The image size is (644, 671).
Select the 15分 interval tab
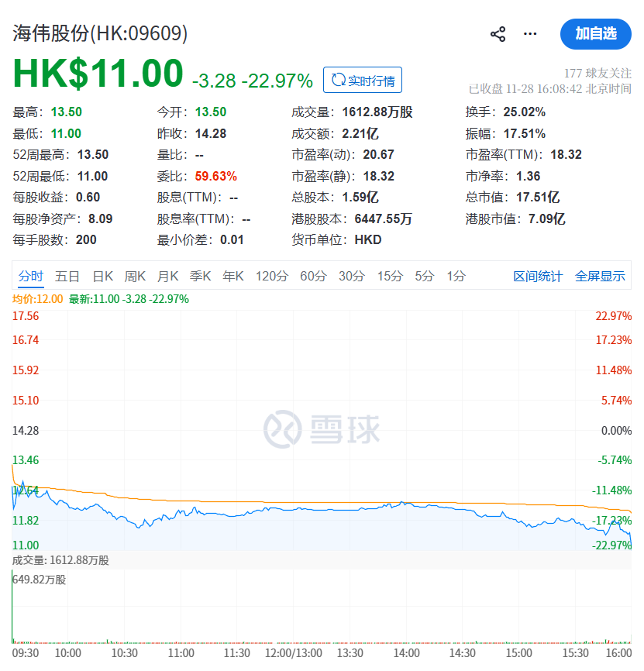[390, 277]
